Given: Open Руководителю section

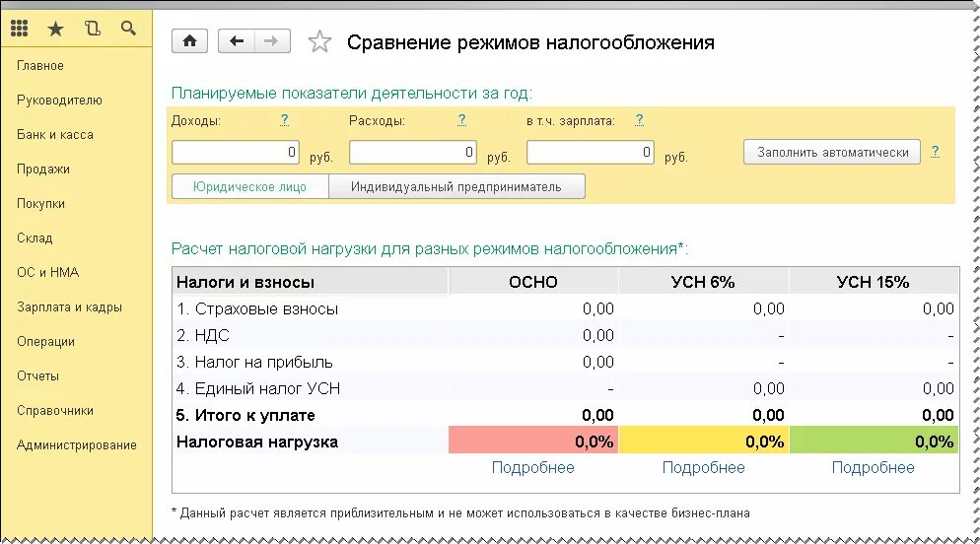Looking at the screenshot, I should click(59, 100).
